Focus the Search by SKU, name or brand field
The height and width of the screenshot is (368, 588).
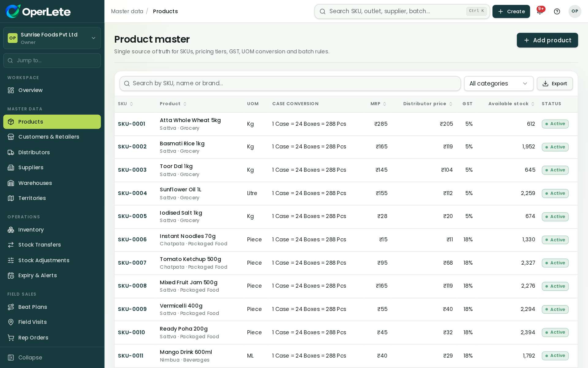coord(290,83)
